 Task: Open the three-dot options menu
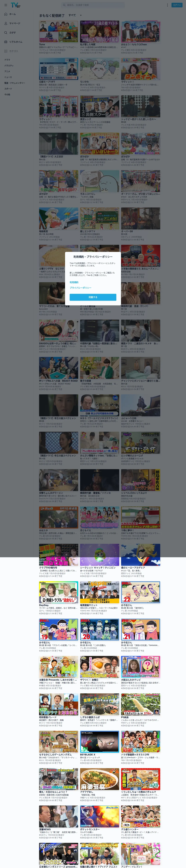point(167,5)
